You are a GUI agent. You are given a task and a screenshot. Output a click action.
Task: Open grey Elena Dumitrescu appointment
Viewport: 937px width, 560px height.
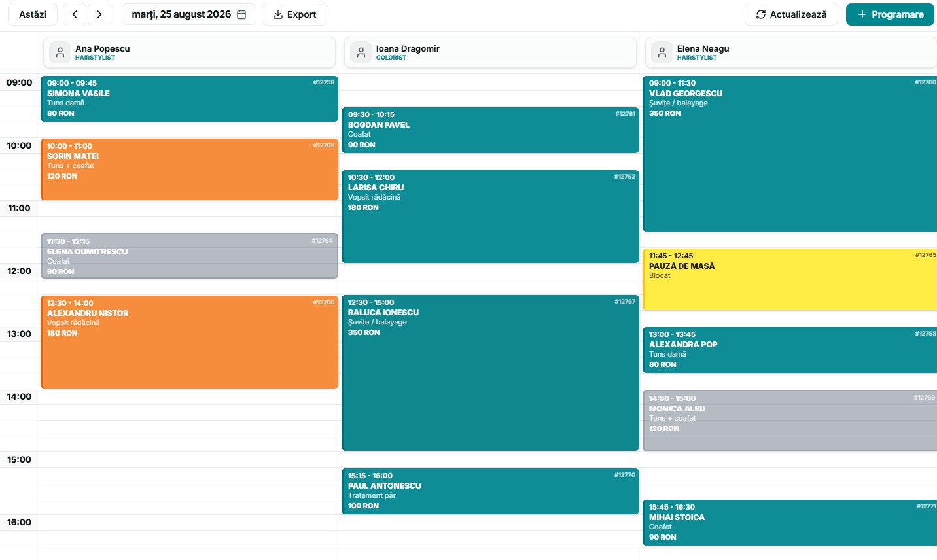(190, 256)
